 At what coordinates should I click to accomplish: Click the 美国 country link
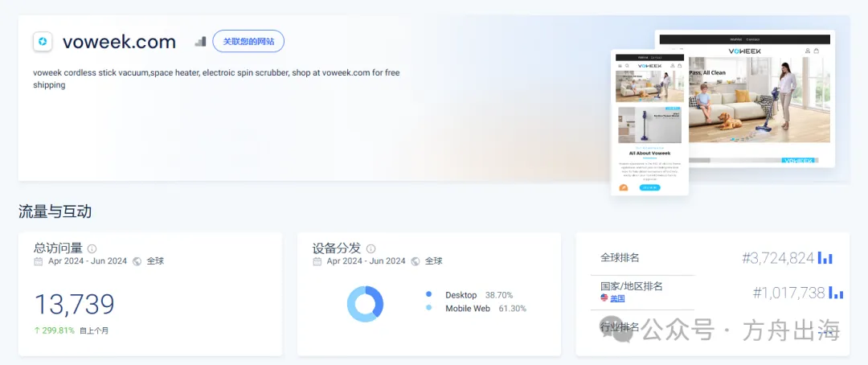pos(617,298)
